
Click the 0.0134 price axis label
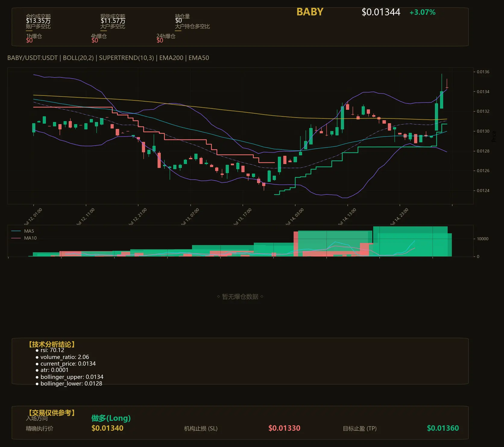[x=483, y=92]
